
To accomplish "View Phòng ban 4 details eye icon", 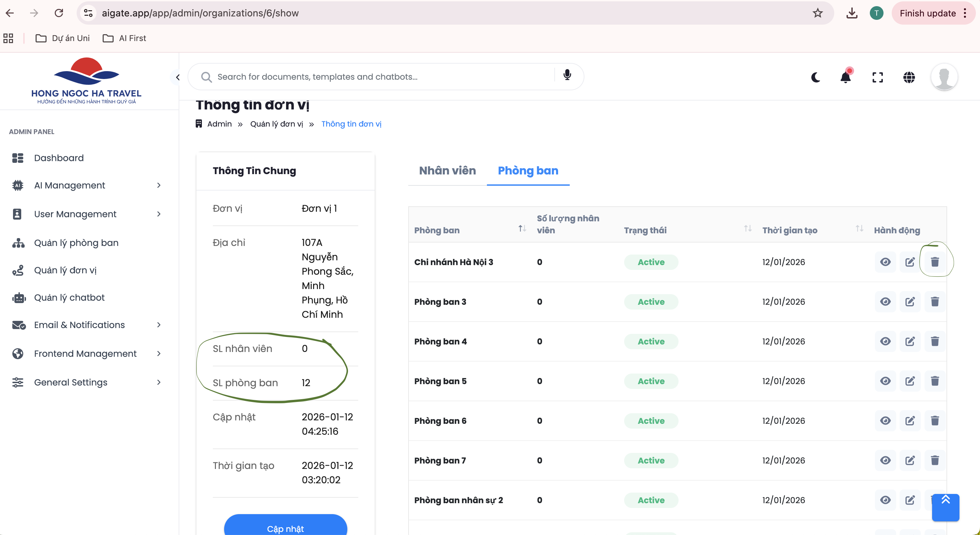I will point(885,341).
